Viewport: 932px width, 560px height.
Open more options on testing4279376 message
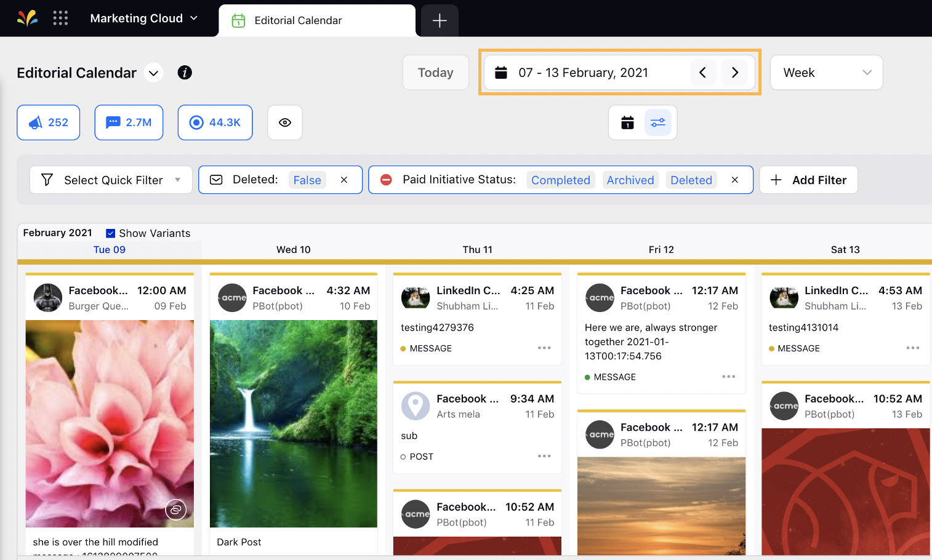[544, 348]
